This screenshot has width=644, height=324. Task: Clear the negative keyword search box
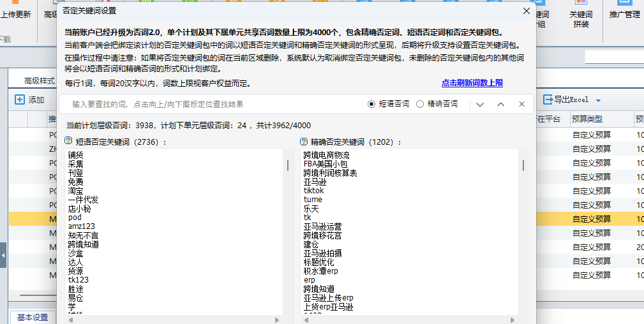[521, 105]
